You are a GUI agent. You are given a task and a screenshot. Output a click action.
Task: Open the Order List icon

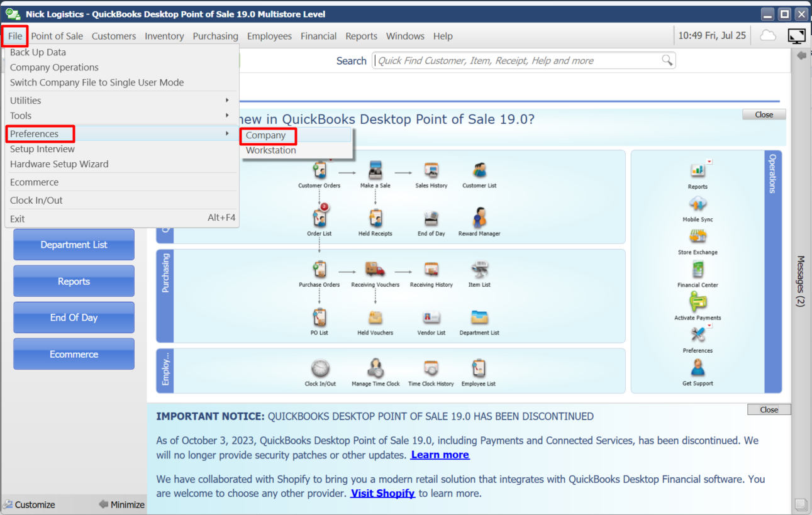[x=320, y=218]
